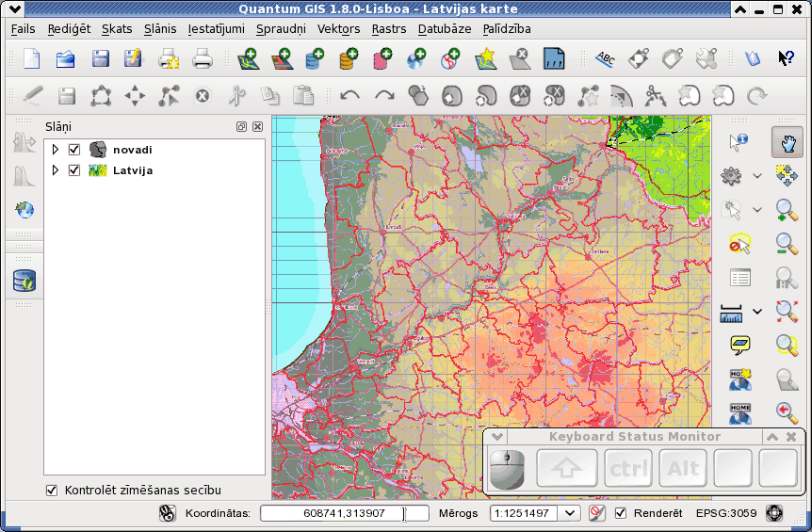Toggle ctrl key in Keyboard Status Monitor
The width and height of the screenshot is (812, 532).
click(628, 468)
